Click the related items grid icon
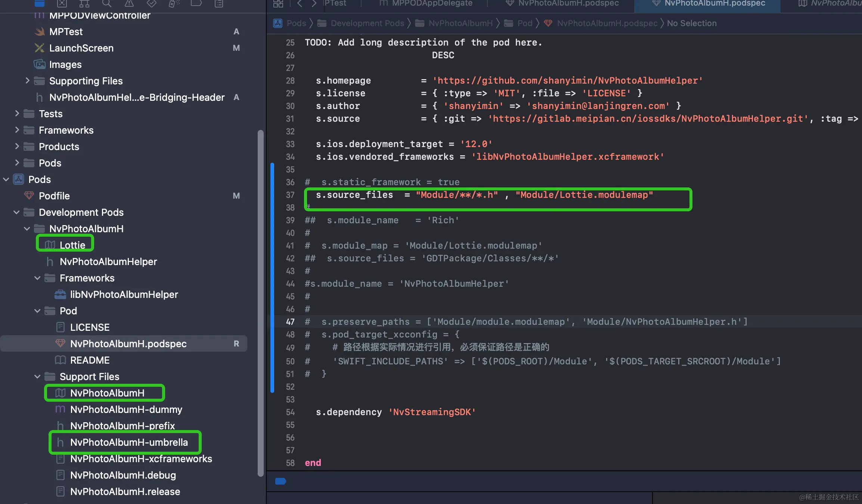This screenshot has height=504, width=862. (278, 3)
